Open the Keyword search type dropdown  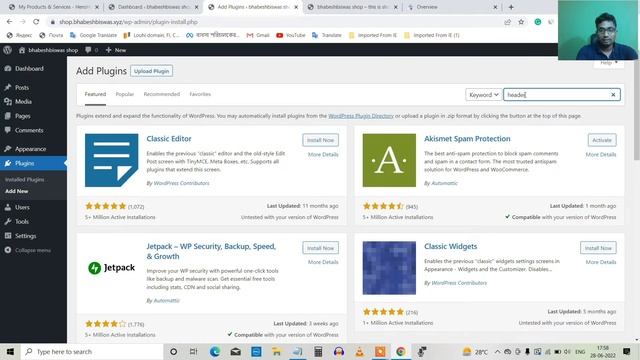click(x=484, y=95)
